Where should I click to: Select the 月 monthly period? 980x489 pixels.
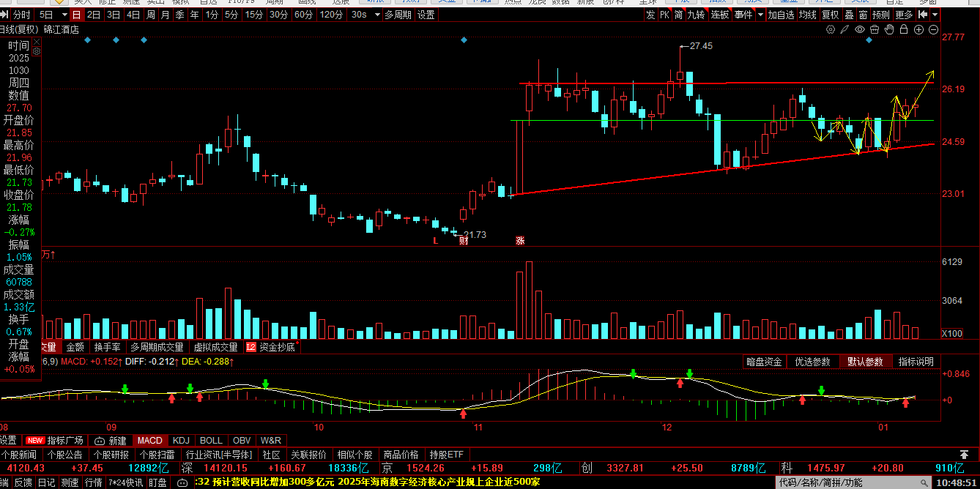click(x=165, y=15)
